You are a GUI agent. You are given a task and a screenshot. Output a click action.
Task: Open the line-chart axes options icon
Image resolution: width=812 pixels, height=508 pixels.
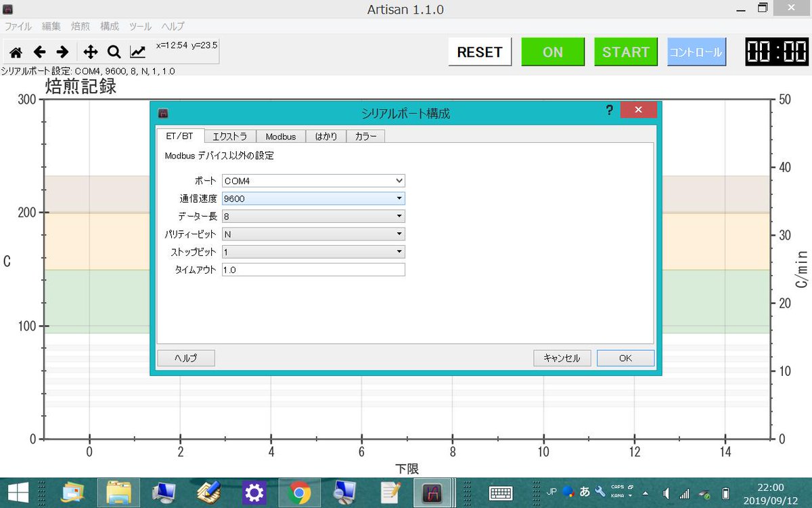[x=138, y=51]
